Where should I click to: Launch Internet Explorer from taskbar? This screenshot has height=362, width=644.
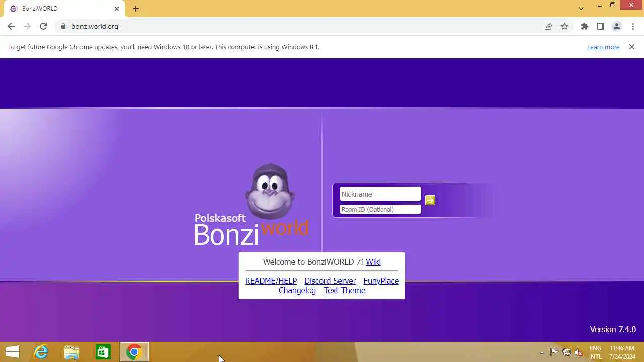click(41, 352)
